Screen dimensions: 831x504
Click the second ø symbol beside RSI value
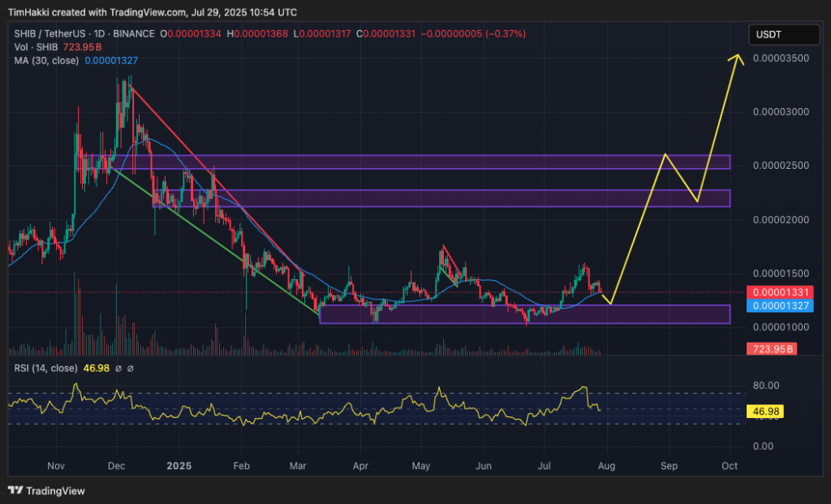click(x=131, y=368)
